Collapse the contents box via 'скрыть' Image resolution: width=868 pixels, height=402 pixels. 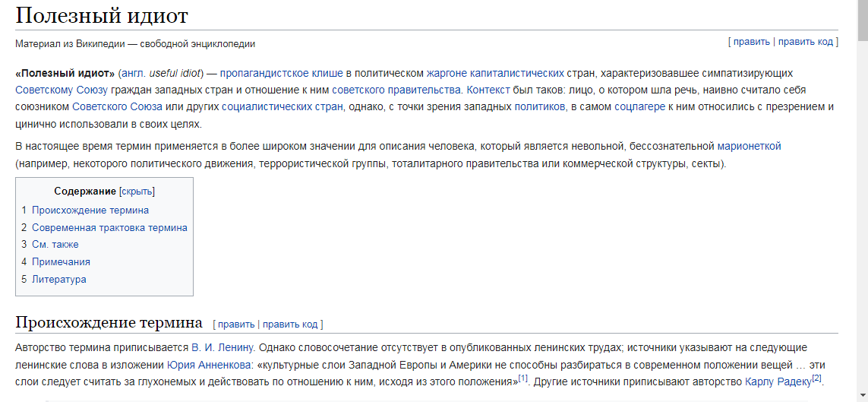coord(137,192)
